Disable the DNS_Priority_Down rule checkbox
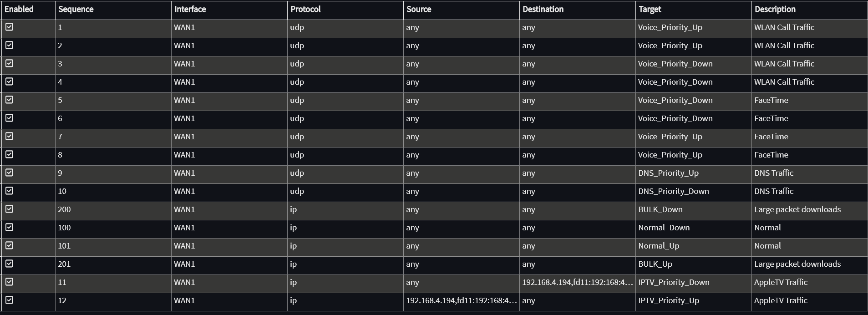 (x=10, y=191)
